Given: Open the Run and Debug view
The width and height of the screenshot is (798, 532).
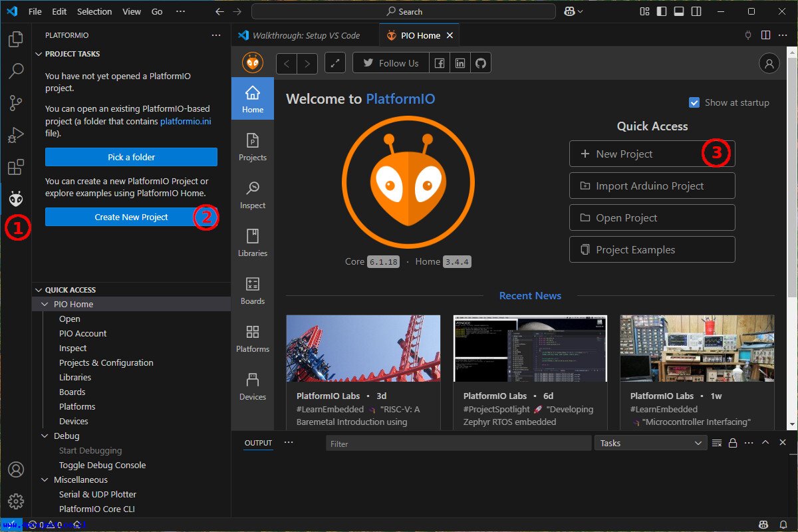Looking at the screenshot, I should [16, 134].
